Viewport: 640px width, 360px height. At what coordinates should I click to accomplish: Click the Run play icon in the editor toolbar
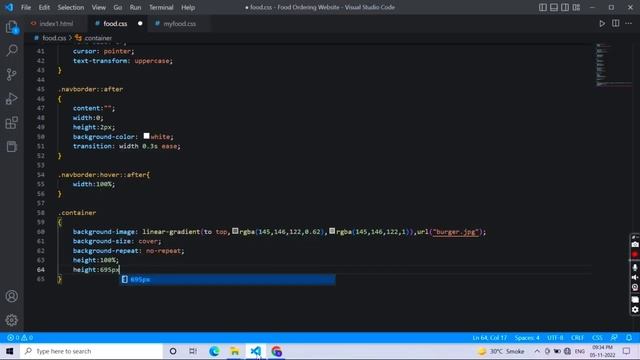click(x=602, y=24)
